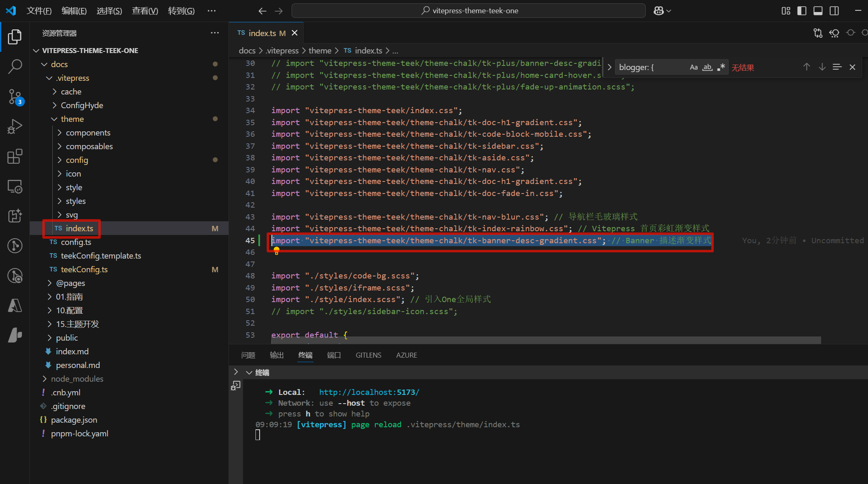Open the Search view in activity bar
The image size is (868, 484).
(x=15, y=66)
